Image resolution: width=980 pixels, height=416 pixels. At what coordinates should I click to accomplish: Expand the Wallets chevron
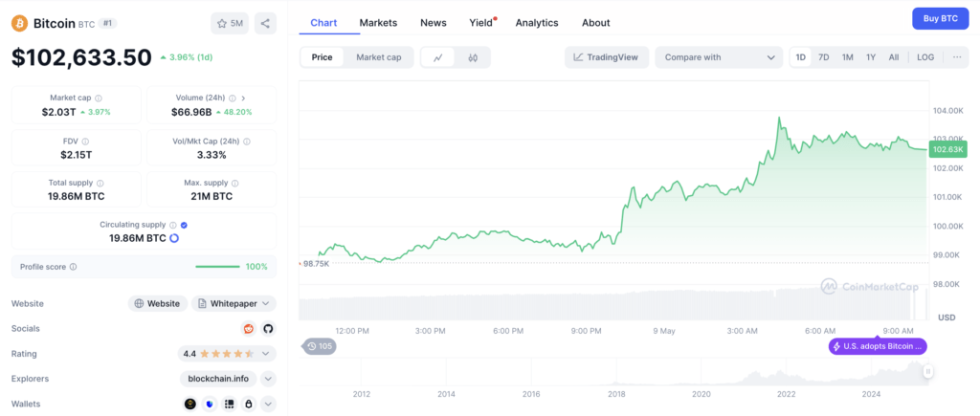[x=268, y=405]
